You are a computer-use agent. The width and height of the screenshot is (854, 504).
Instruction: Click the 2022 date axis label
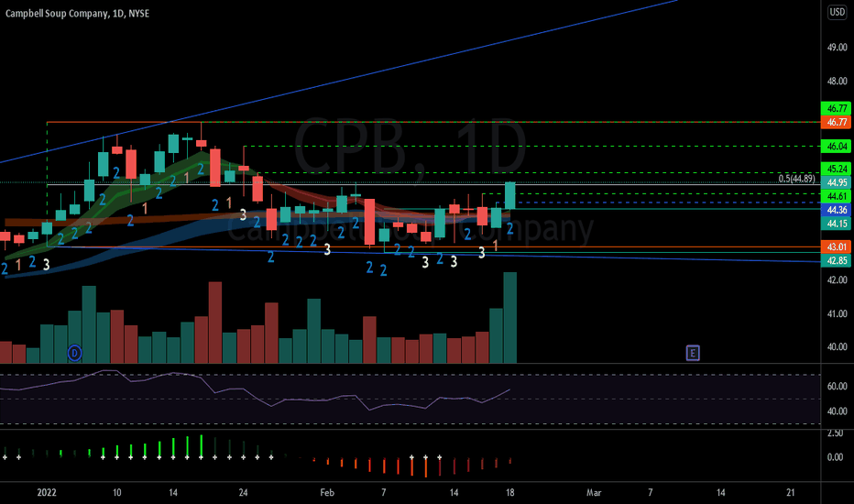click(47, 493)
